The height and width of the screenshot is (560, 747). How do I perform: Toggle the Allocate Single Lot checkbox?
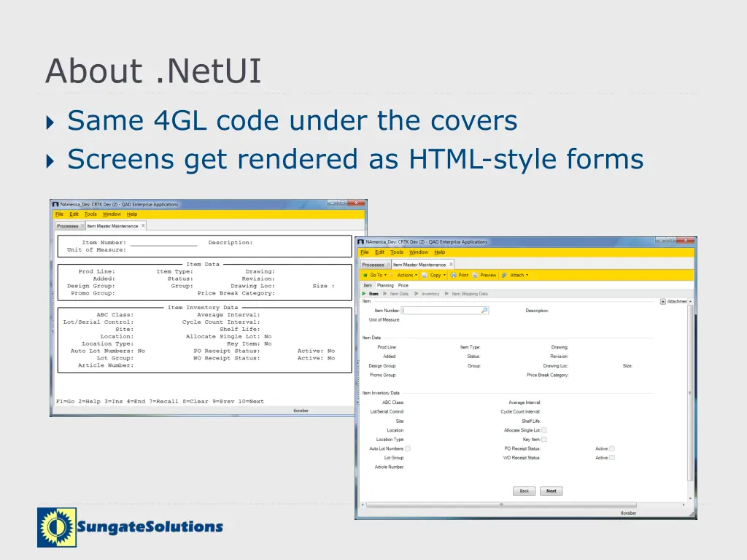[544, 430]
